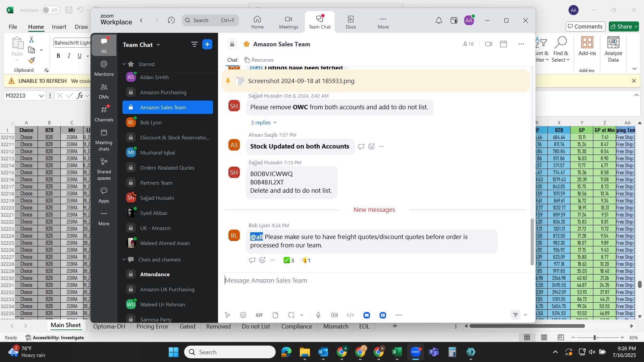Open the Zoom calendar icon in header

point(454,20)
